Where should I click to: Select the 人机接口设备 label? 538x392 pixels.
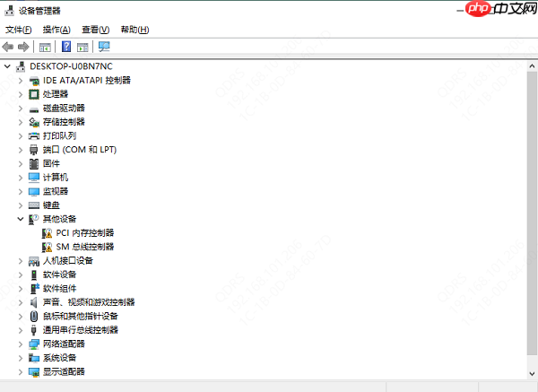68,261
